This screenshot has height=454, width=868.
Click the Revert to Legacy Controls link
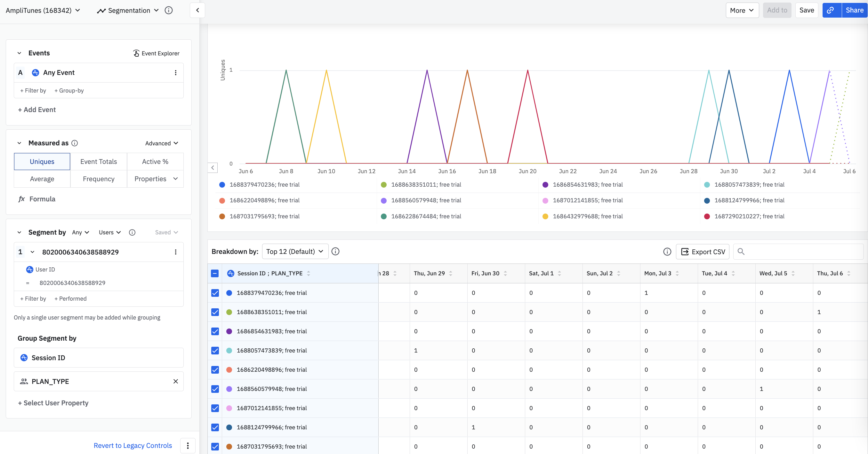133,445
